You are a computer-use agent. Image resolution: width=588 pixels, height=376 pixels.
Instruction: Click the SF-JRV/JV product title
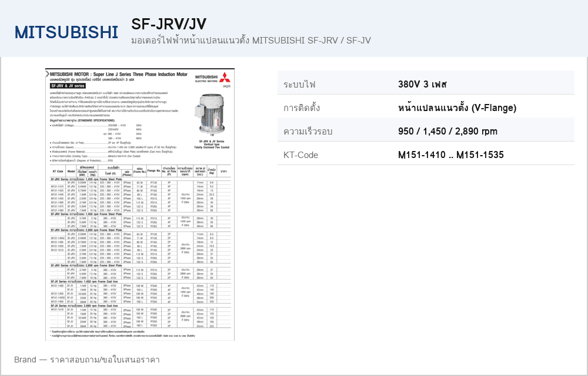(x=169, y=24)
